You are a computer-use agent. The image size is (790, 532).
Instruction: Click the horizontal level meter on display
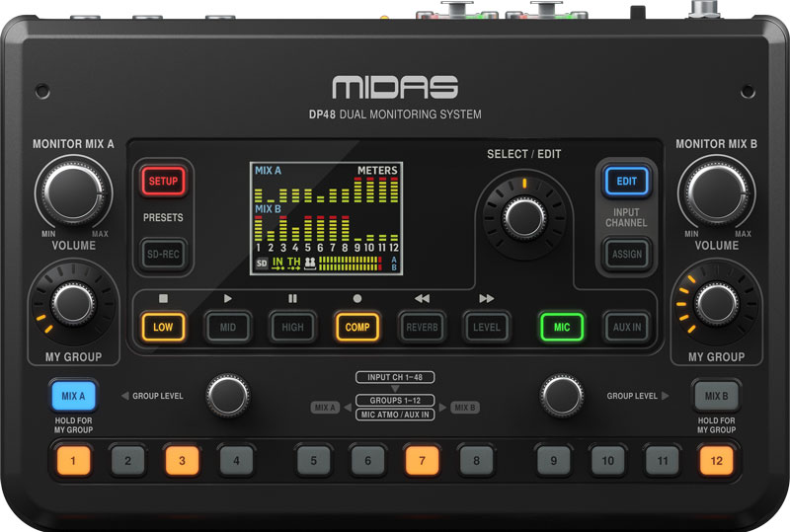pos(351,264)
